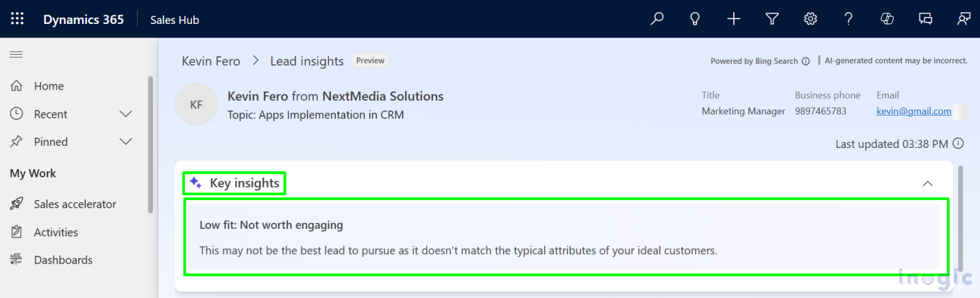Viewport: 980px width, 298px height.
Task: Click the Last updated 03:38 PM text
Action: (x=892, y=144)
